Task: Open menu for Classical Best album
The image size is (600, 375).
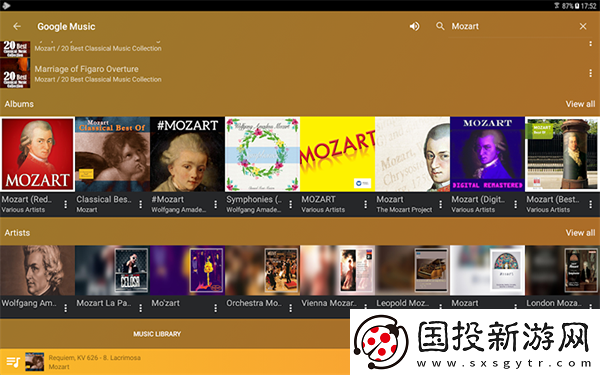Action: pos(141,205)
